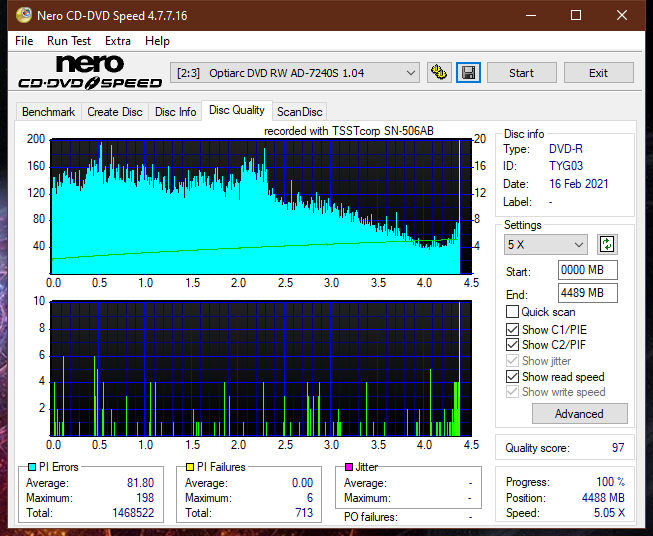This screenshot has height=536, width=653.
Task: Click the yellow PI Failures legend square
Action: point(190,467)
